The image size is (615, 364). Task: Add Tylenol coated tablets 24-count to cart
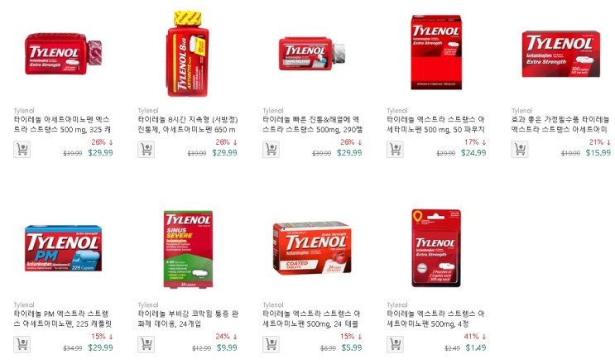(271, 344)
